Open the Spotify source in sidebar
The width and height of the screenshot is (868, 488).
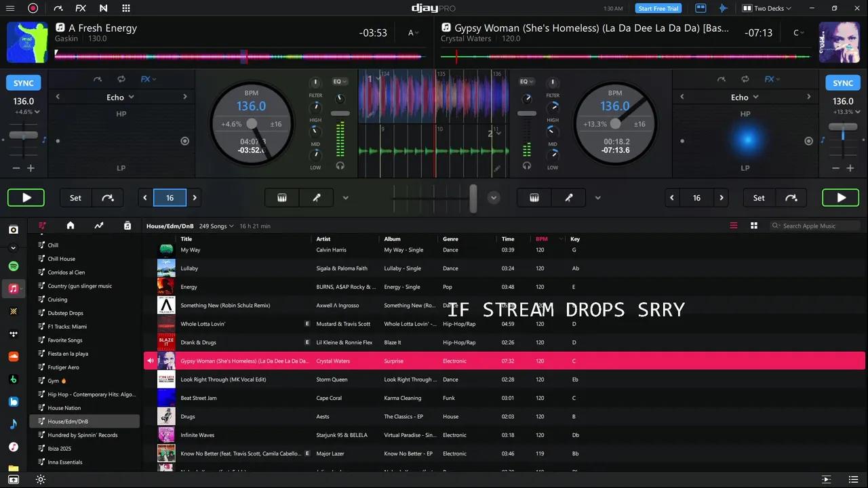[x=14, y=266]
